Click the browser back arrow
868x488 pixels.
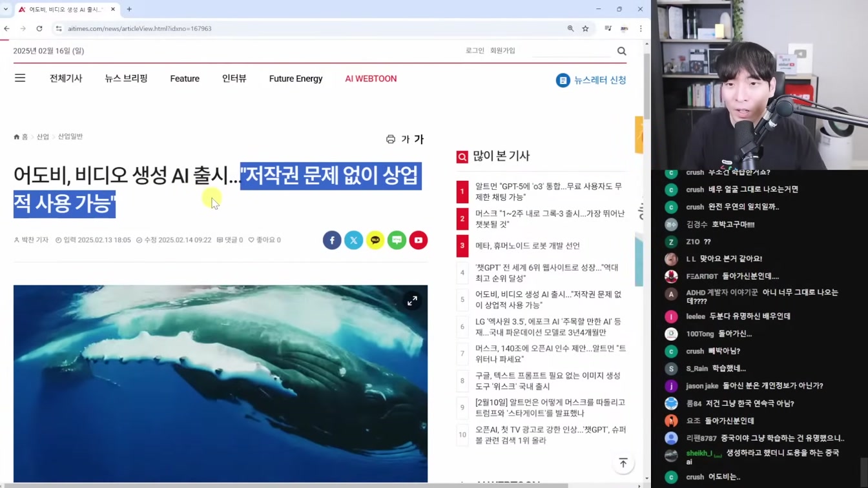[x=6, y=28]
